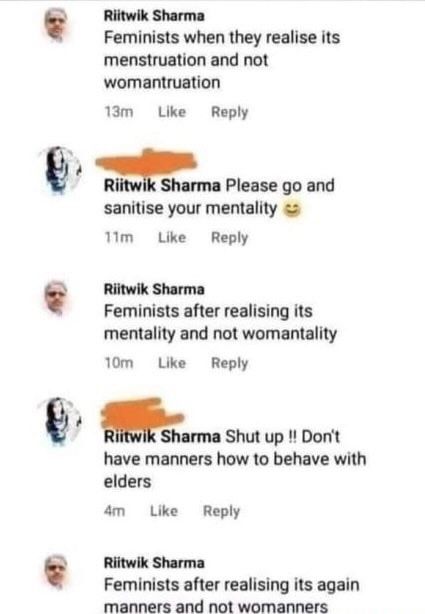Reply to the 10m-old womantality comment
This screenshot has height=614, width=425.
click(x=230, y=363)
